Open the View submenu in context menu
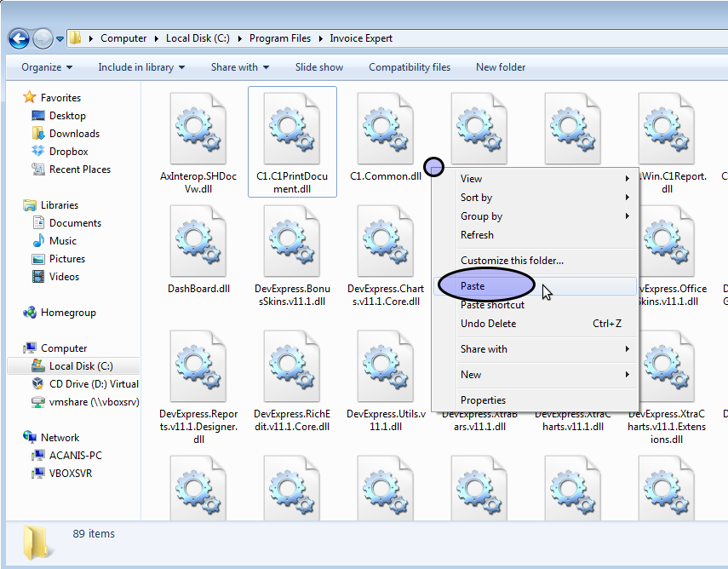This screenshot has width=728, height=569. click(536, 179)
